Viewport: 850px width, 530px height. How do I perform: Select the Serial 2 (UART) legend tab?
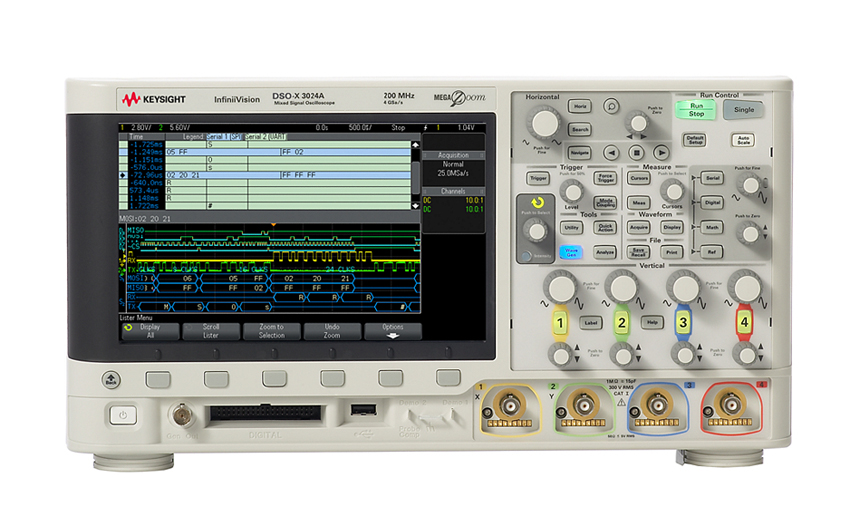coord(266,137)
